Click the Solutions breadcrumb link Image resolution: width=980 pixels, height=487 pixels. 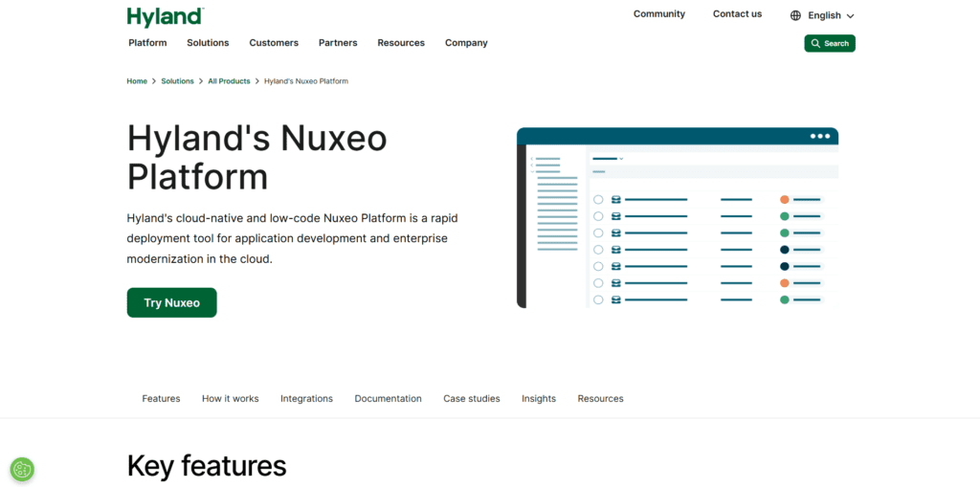[x=177, y=81]
